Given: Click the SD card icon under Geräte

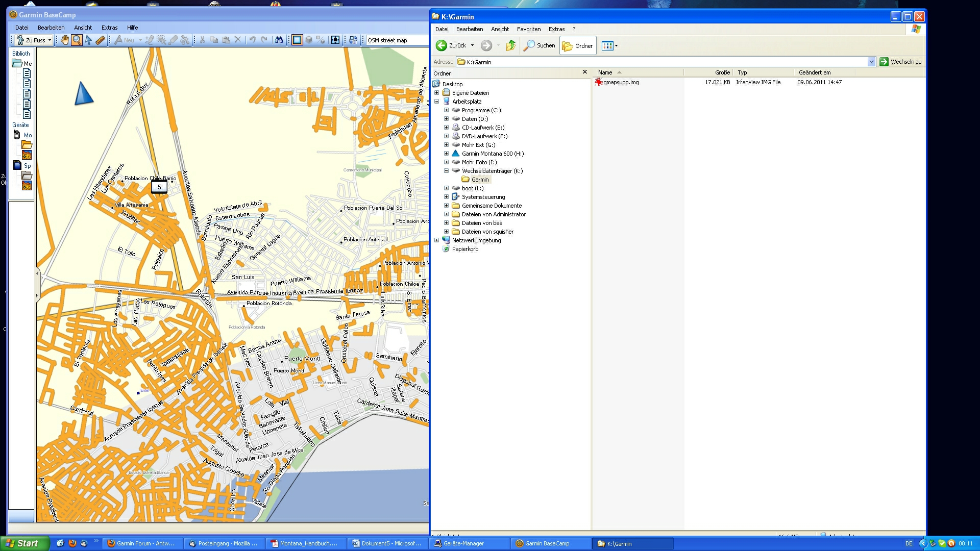Looking at the screenshot, I should (x=17, y=166).
